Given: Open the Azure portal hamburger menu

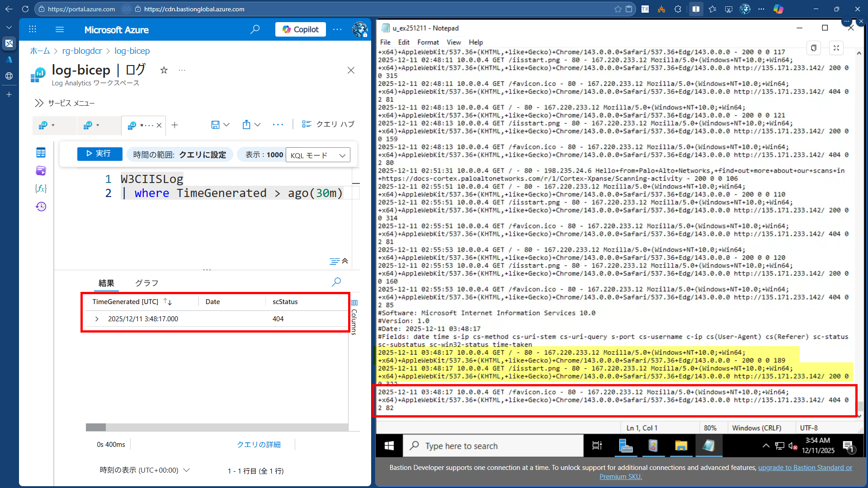Looking at the screenshot, I should 60,29.
